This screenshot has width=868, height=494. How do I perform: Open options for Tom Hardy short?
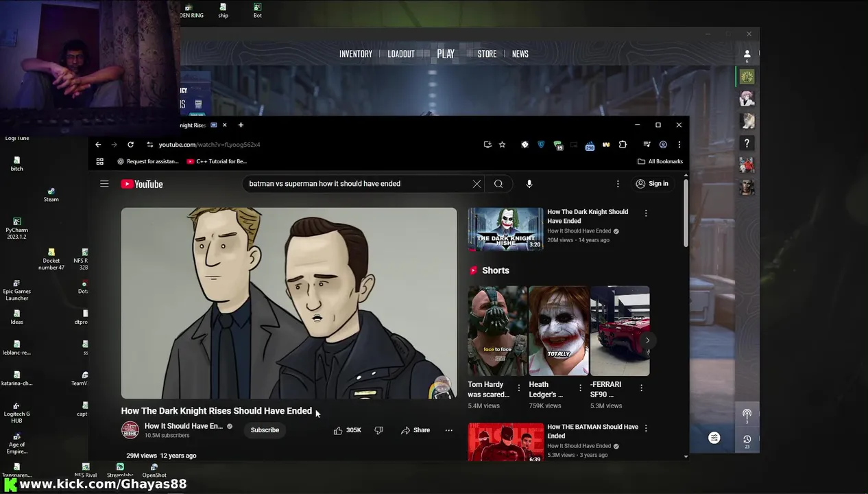click(518, 388)
